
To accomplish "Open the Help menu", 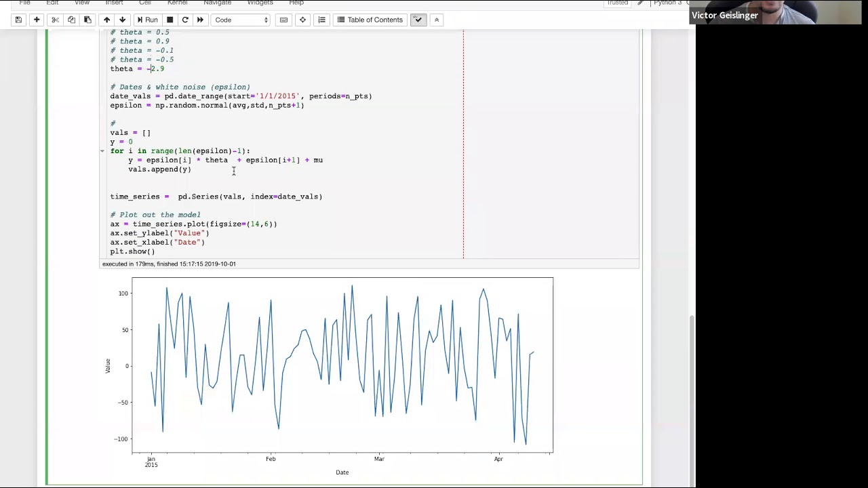I will (296, 3).
